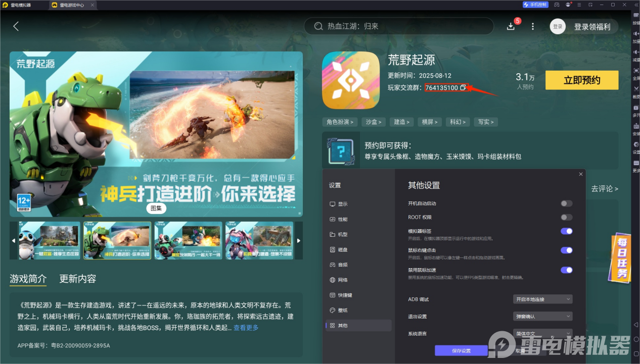The width and height of the screenshot is (640, 364).
Task: Turn on ROOT 权限 toggle
Action: click(566, 217)
